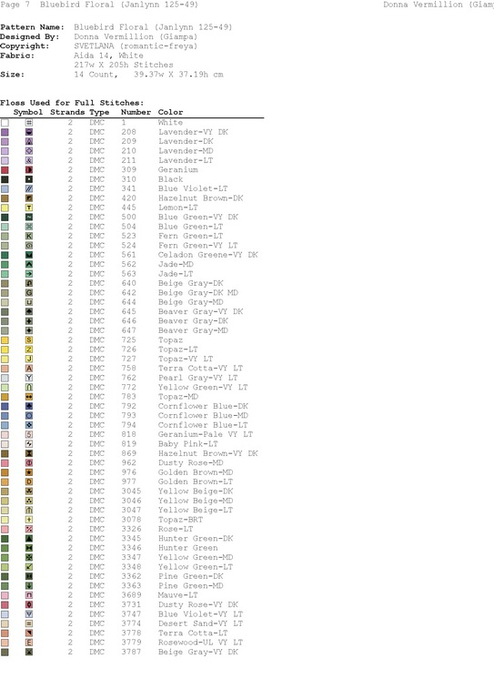The image size is (494, 699).
Task: Click the color name 'Pine Green-DK'
Action: click(x=191, y=576)
